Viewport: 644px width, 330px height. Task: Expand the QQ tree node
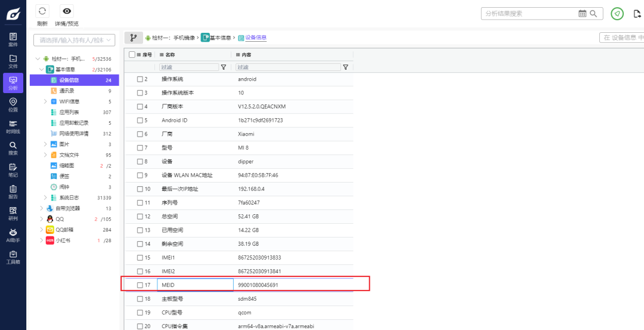(x=42, y=219)
